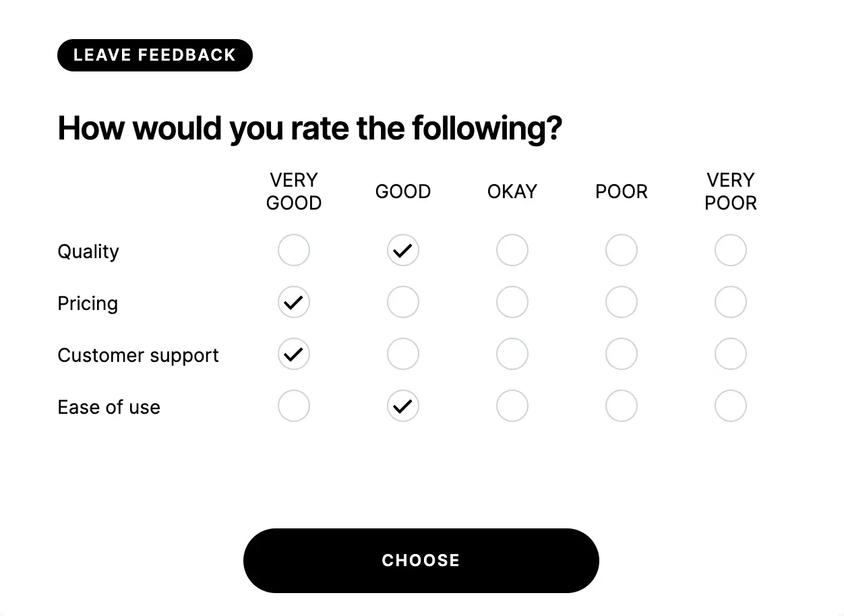The height and width of the screenshot is (616, 844).
Task: Rate Quality as Okay
Action: tap(512, 250)
